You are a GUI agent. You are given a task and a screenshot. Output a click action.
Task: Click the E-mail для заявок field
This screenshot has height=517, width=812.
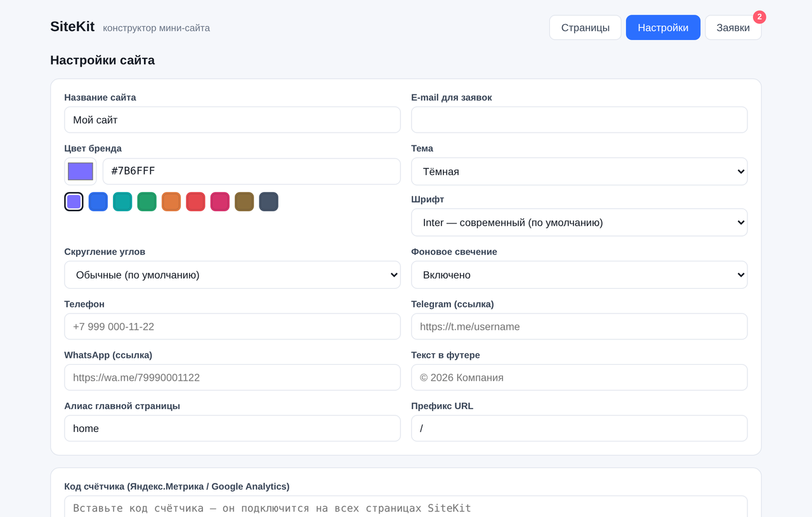click(x=579, y=120)
